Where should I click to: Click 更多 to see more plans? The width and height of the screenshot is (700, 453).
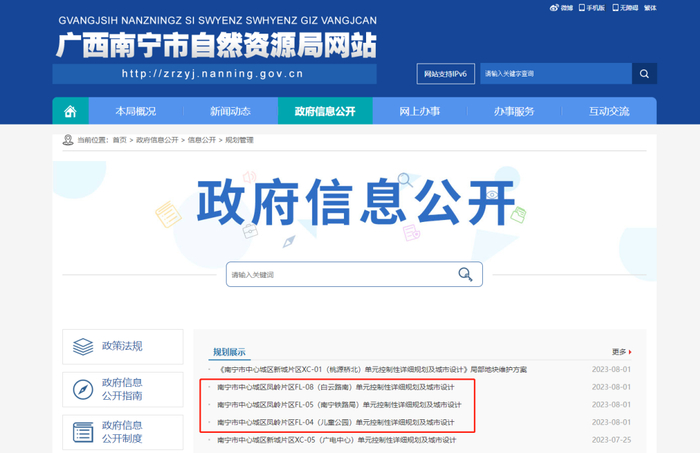tap(621, 352)
